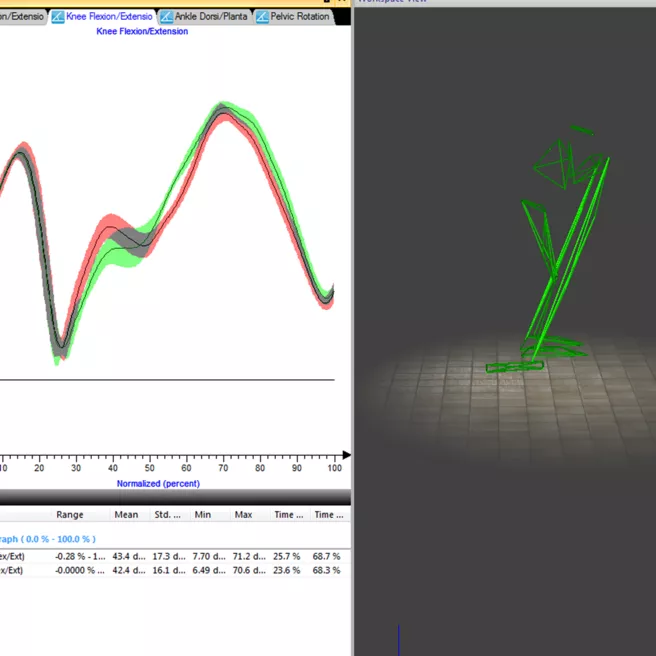
Task: Select the cell reading -0.0000 % ...
Action: (x=79, y=570)
